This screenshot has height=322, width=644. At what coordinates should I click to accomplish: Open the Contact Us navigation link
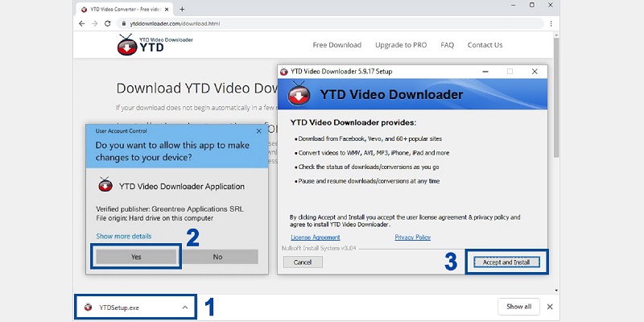[x=485, y=45]
